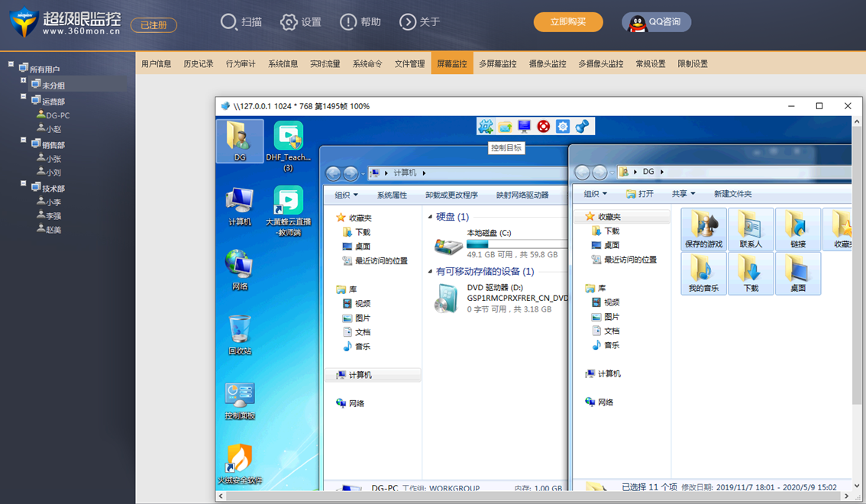Select 下载 folder icon in DG window
This screenshot has width=866, height=504.
pyautogui.click(x=751, y=273)
